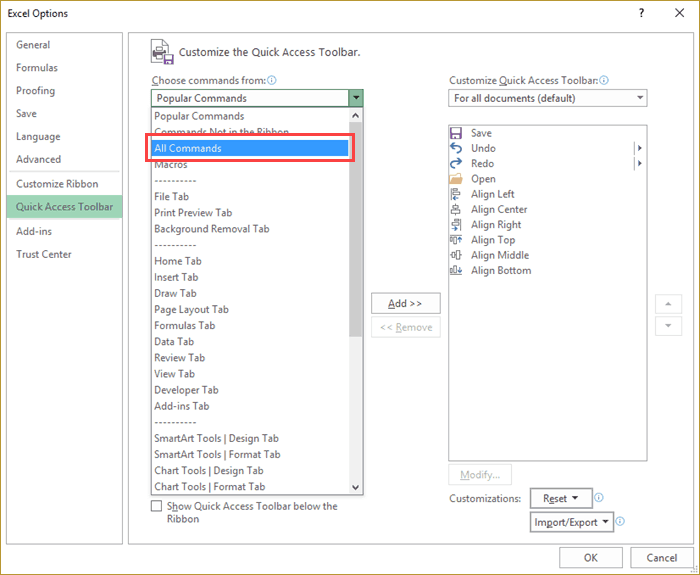Select the Align Top icon

[455, 240]
